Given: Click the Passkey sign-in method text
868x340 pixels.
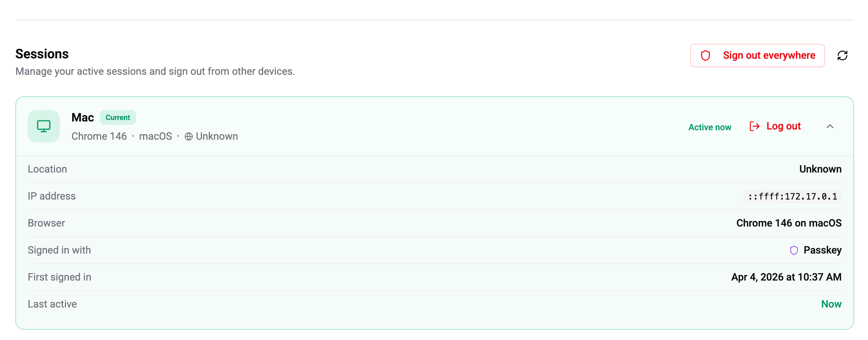Looking at the screenshot, I should (x=822, y=250).
